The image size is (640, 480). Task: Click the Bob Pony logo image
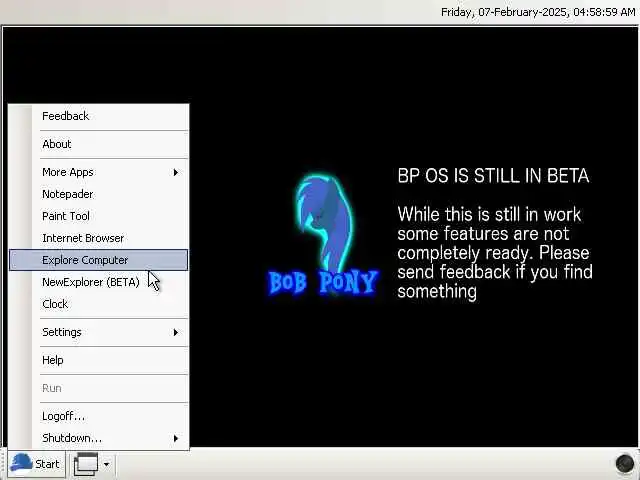(323, 236)
